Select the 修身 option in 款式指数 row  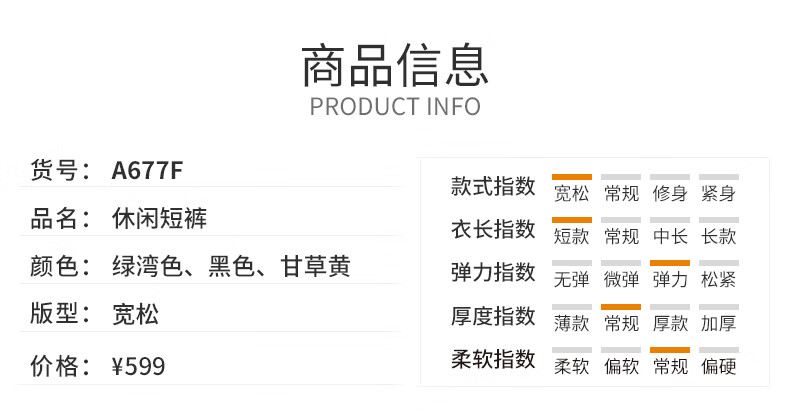point(670,193)
